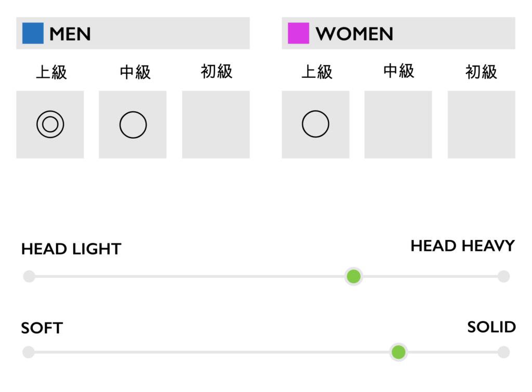
Task: Click the left endpoint of the head balance slider
Action: 29,276
